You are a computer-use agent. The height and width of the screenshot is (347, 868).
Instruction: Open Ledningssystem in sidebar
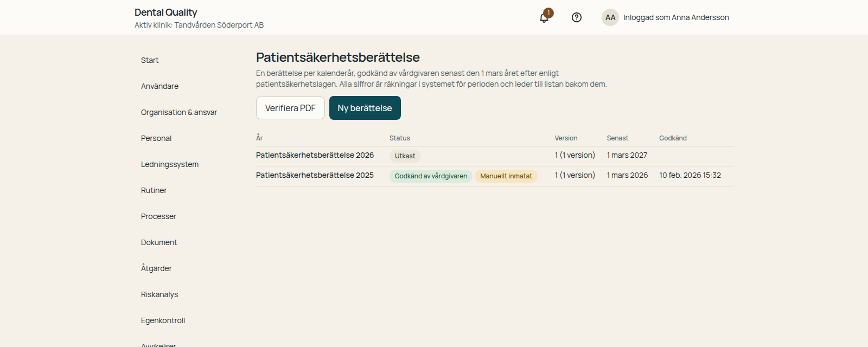[x=170, y=164]
